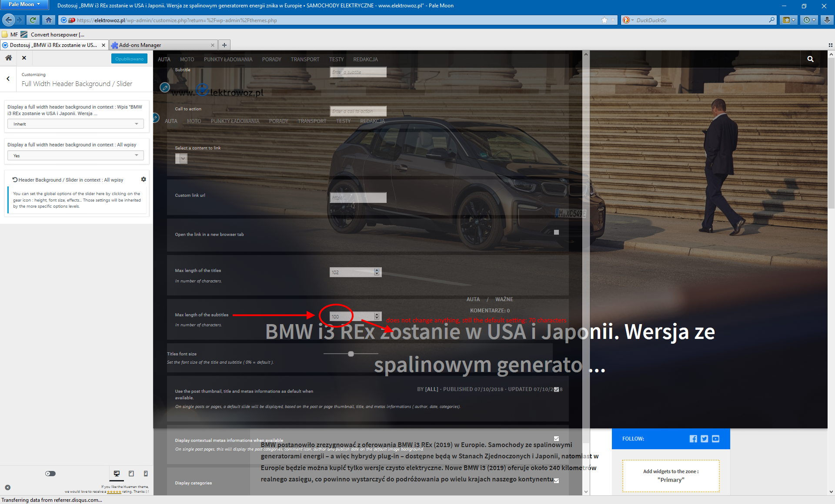Click the Titles font size slider handle

point(351,354)
